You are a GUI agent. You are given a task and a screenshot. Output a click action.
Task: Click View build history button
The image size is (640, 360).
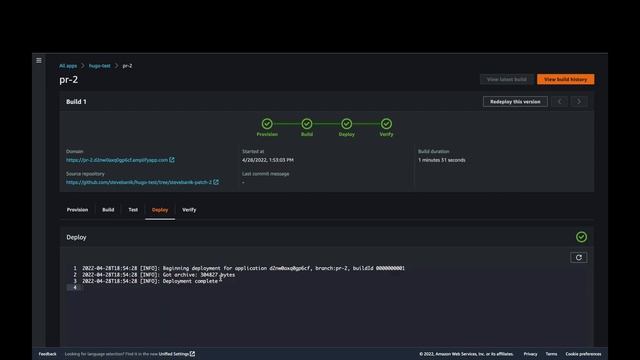tap(566, 79)
